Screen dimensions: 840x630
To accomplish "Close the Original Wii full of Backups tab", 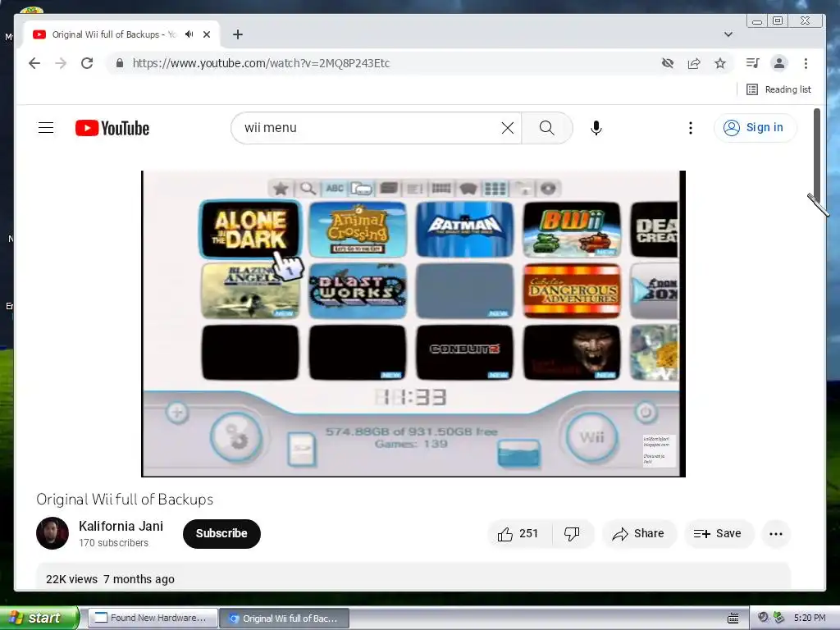I will [x=207, y=34].
